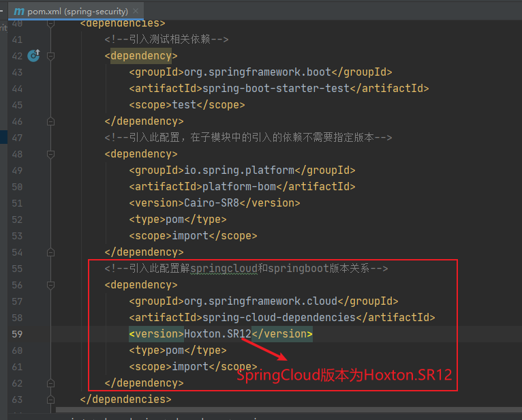This screenshot has width=522, height=420.
Task: Click the Cairo-SR8 version value
Action: click(x=211, y=202)
